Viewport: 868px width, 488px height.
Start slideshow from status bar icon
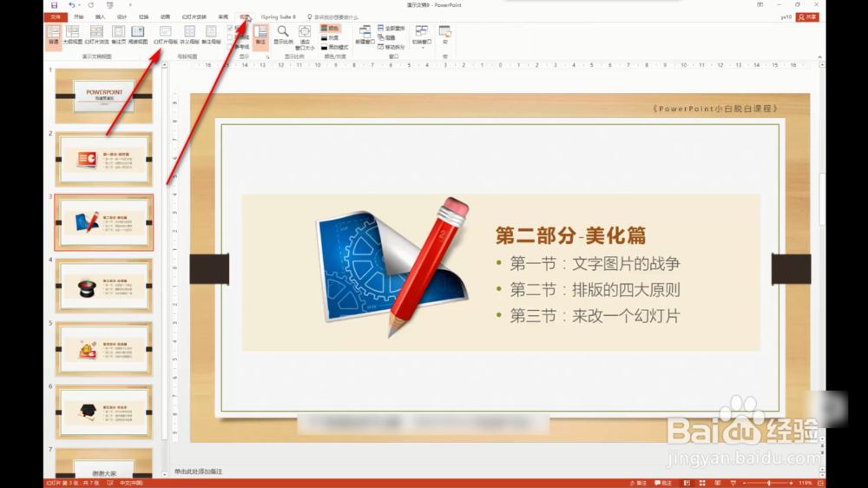click(x=733, y=483)
